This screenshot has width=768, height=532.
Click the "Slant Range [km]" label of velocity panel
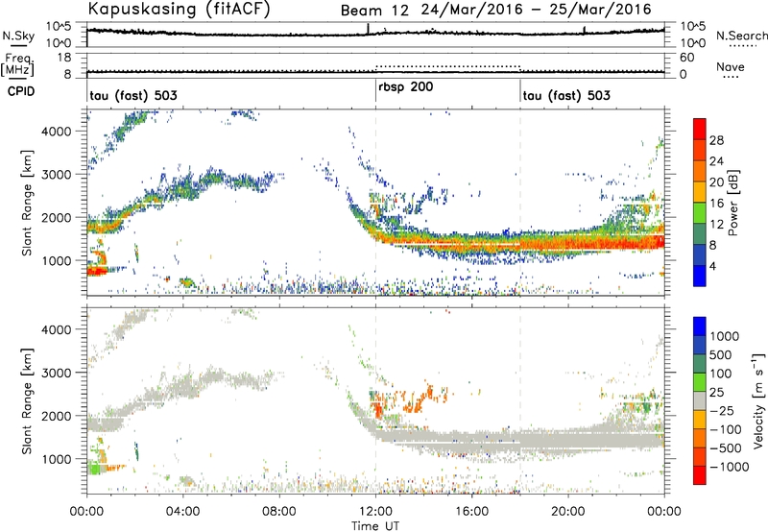27,400
